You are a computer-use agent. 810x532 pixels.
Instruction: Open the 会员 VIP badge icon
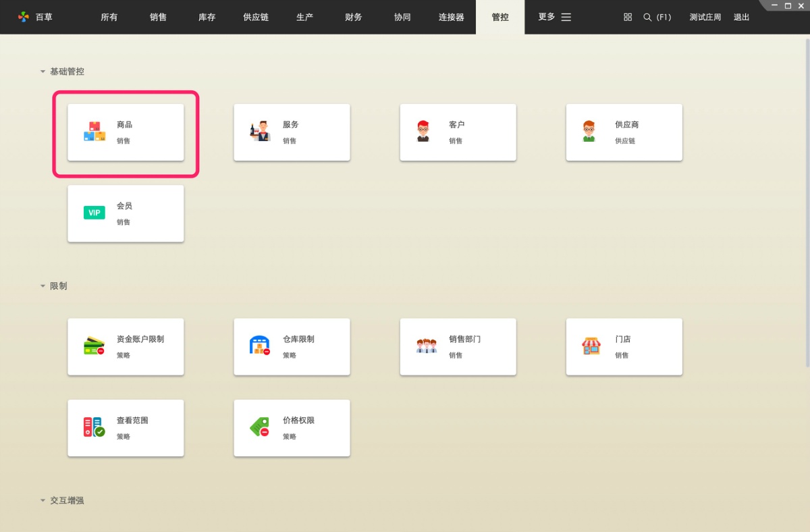(x=94, y=213)
